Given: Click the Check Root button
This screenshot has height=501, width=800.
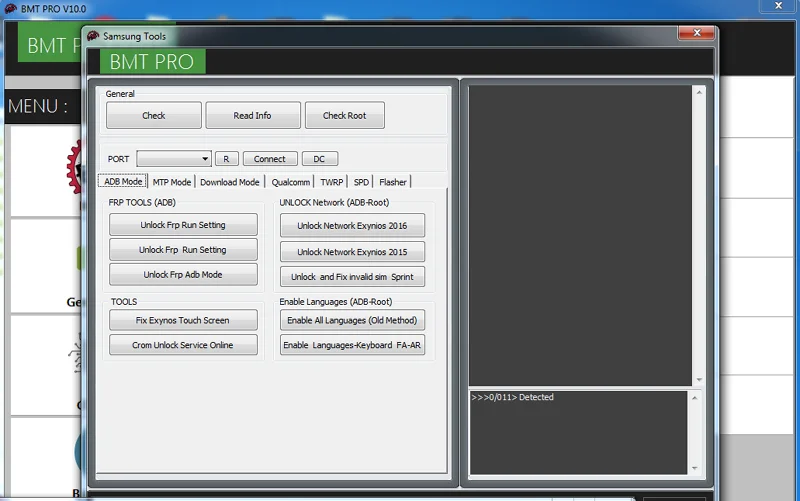Looking at the screenshot, I should click(344, 115).
